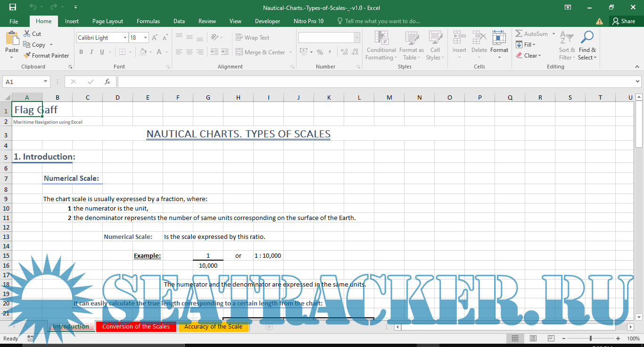The image size is (644, 347).
Task: Click the Cut scissors icon
Action: point(27,34)
